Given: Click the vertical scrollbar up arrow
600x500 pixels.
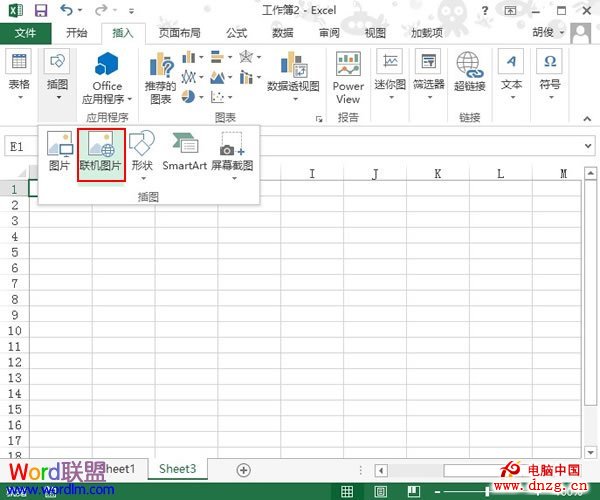Looking at the screenshot, I should coord(590,173).
